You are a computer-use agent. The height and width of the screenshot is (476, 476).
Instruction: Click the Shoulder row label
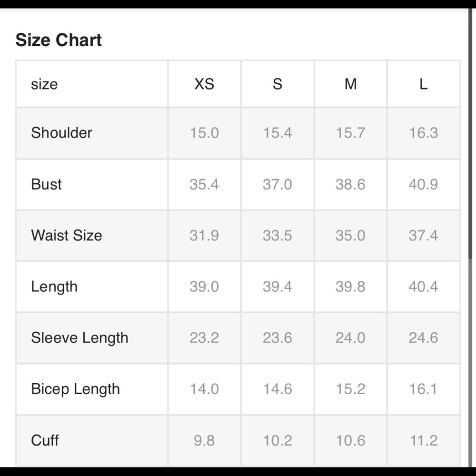point(61,133)
